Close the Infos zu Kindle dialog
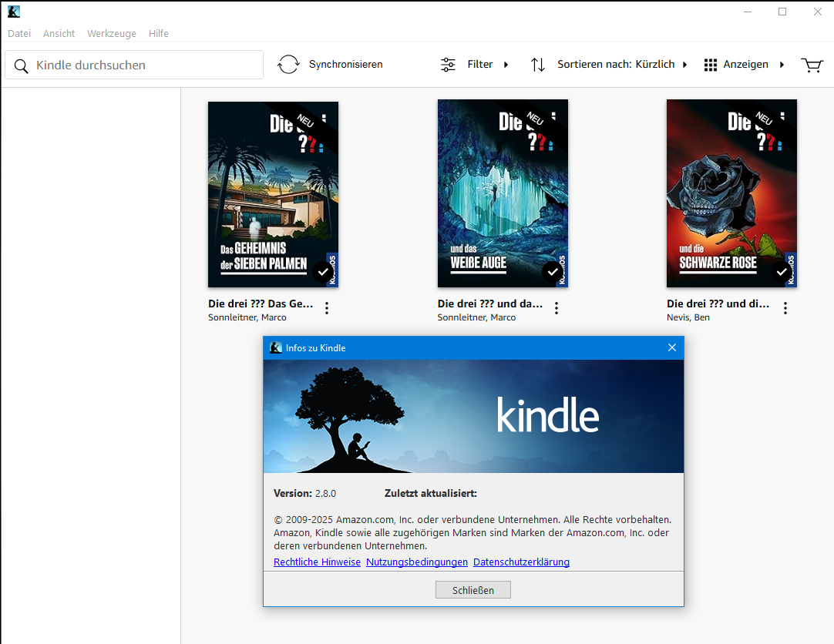The width and height of the screenshot is (834, 644). coord(671,348)
